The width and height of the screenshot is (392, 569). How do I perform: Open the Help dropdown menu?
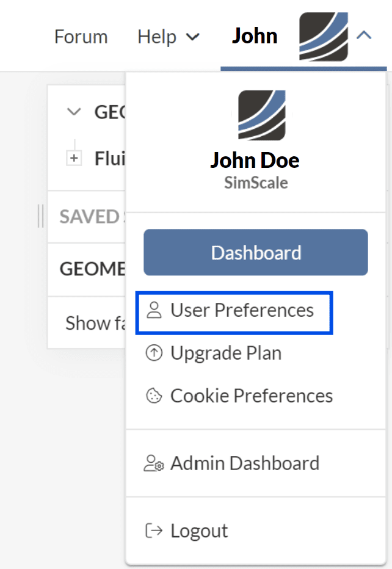click(169, 37)
